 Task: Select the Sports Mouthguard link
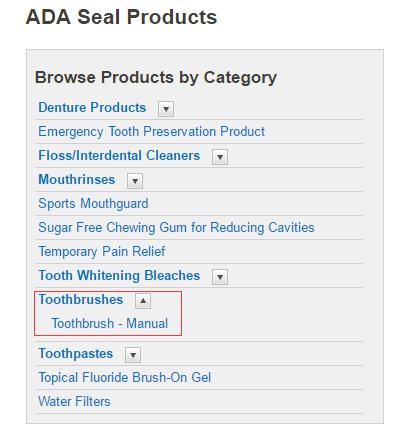[x=93, y=204]
